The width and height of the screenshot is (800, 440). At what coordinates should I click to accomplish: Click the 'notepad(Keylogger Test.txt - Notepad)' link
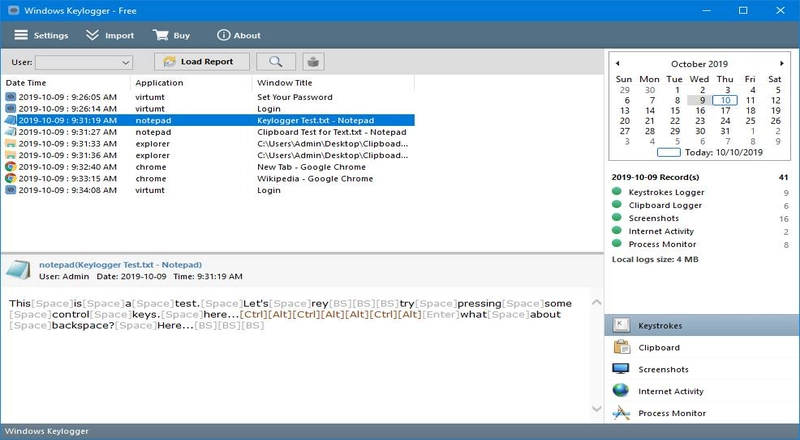[x=120, y=264]
